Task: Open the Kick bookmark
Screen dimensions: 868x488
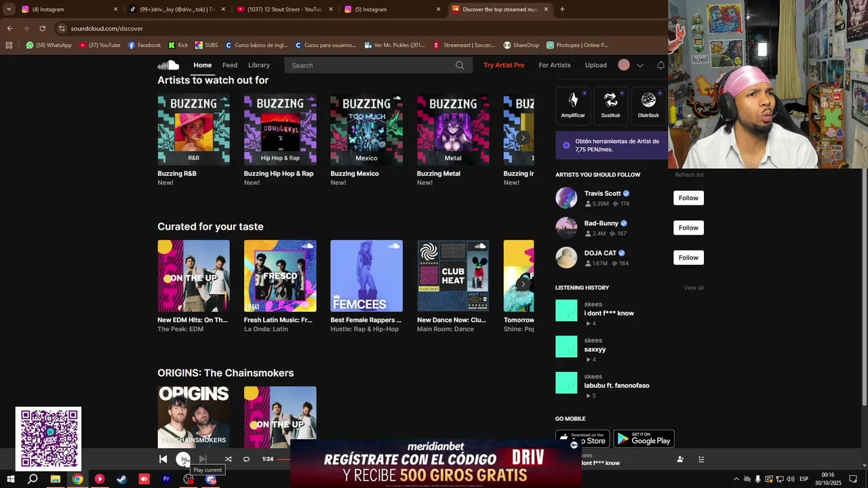Action: click(178, 45)
